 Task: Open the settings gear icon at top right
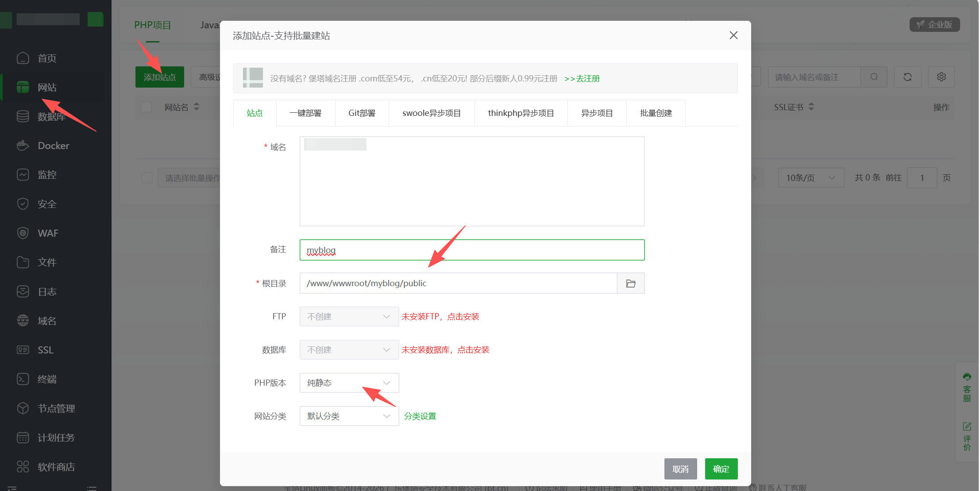point(941,77)
